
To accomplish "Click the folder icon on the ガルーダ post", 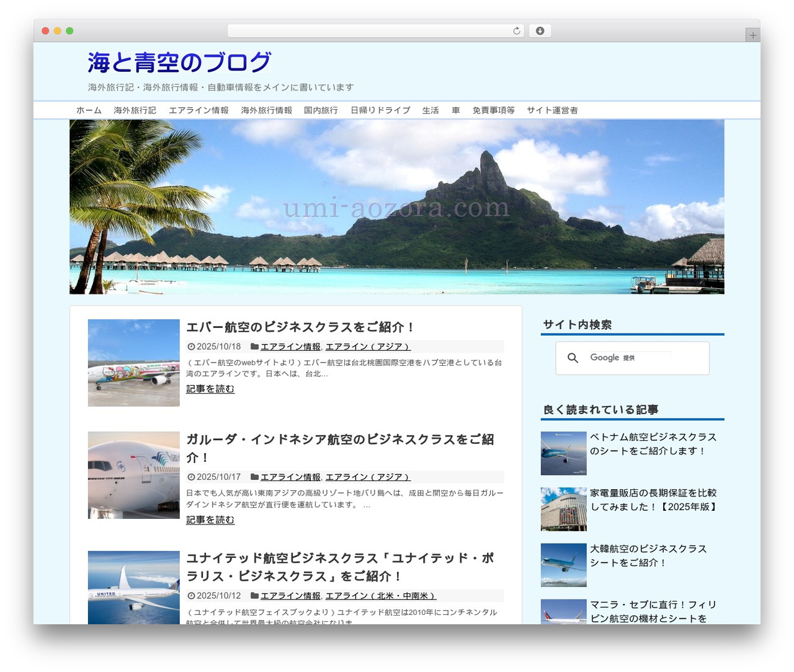I will [254, 477].
